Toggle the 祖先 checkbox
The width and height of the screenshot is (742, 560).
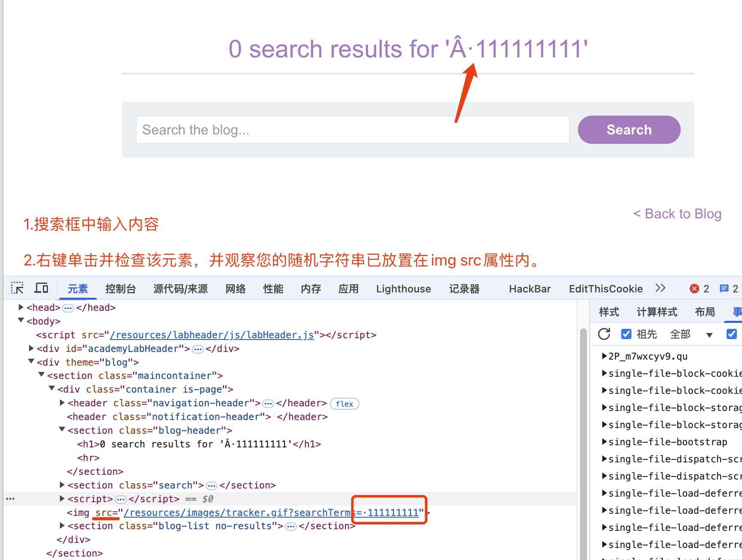click(626, 334)
